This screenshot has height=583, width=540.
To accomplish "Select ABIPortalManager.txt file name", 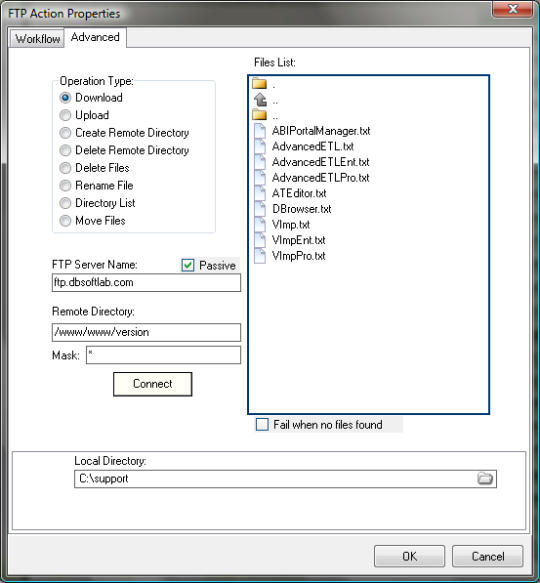I will point(321,131).
